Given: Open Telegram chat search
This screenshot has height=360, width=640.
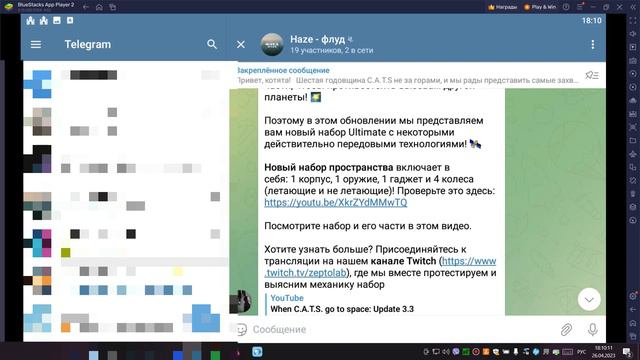Looking at the screenshot, I should pyautogui.click(x=212, y=44).
